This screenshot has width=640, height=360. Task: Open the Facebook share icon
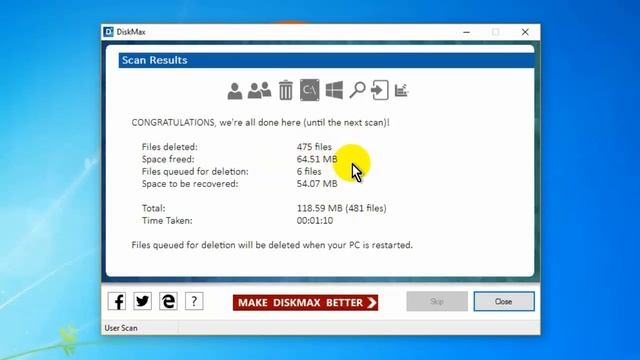117,302
